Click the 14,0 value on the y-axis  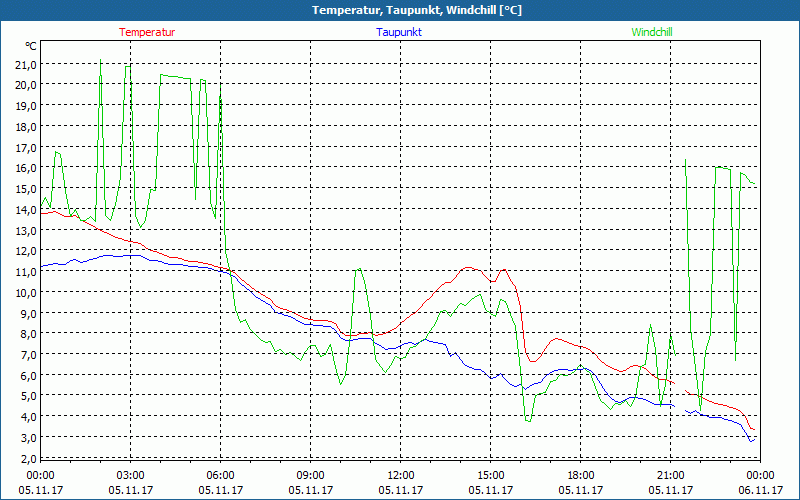tap(25, 210)
